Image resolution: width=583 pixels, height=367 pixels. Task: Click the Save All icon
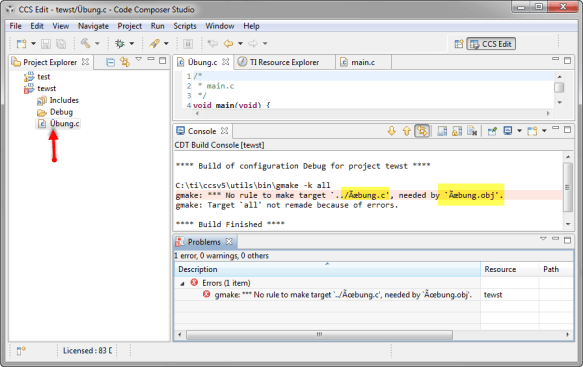[61, 44]
